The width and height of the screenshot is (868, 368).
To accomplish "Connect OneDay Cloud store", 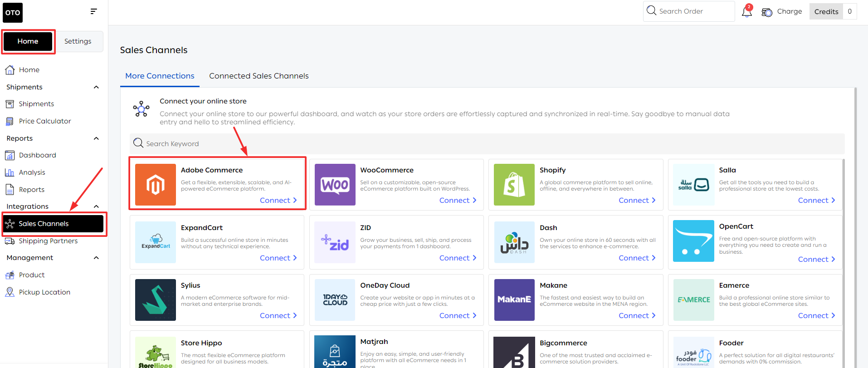I will click(x=458, y=315).
